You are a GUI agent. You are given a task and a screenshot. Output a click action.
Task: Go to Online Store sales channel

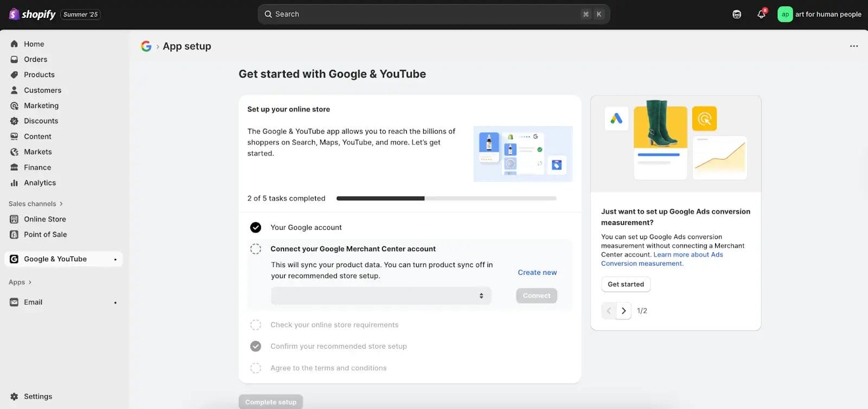tap(44, 219)
